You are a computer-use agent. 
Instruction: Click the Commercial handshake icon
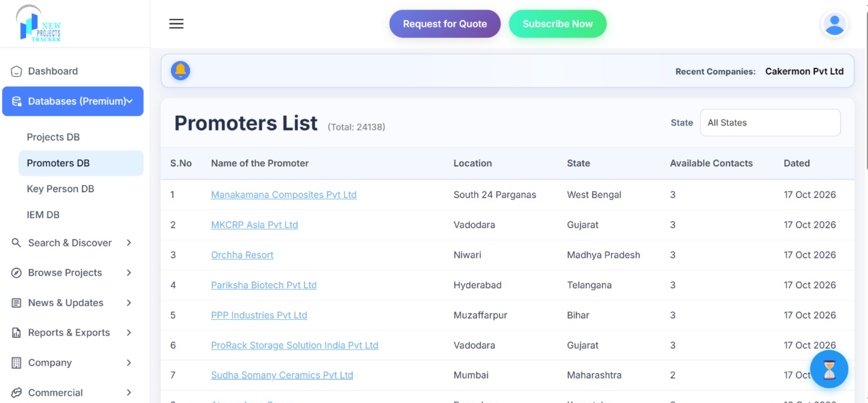pyautogui.click(x=16, y=393)
